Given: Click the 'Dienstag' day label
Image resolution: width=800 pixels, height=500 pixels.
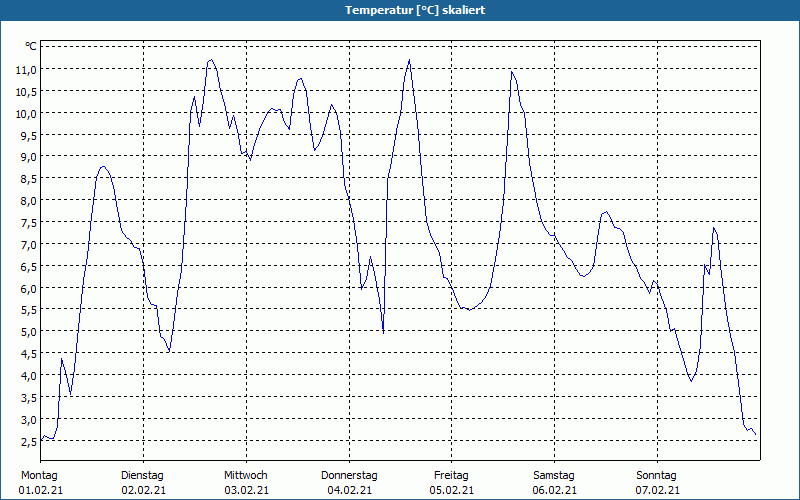Looking at the screenshot, I should click(x=142, y=476).
